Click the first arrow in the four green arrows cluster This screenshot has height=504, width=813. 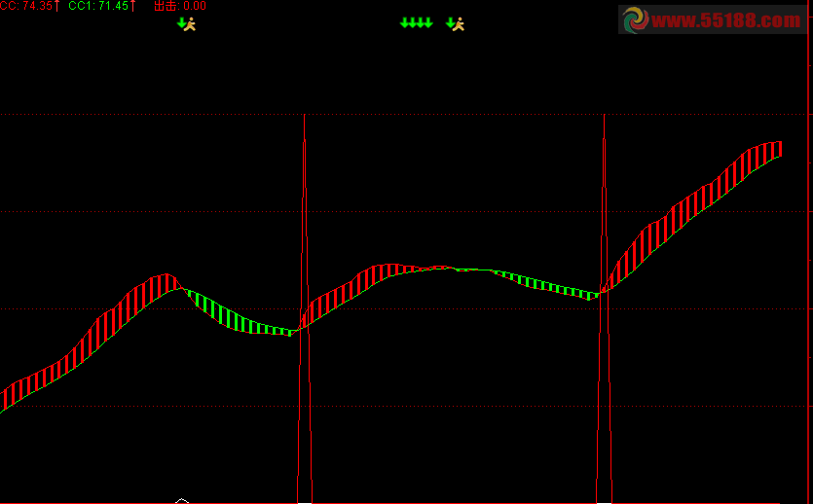coord(404,22)
